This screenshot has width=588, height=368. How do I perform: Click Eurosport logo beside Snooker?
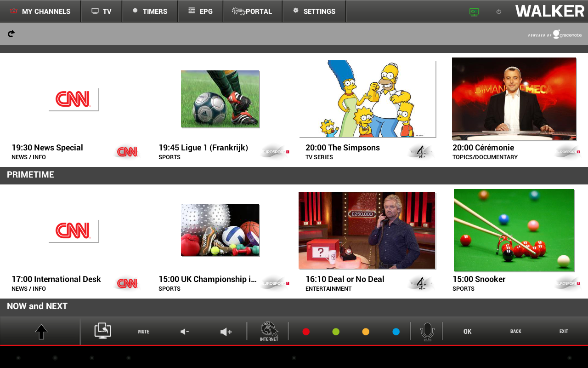(x=568, y=283)
